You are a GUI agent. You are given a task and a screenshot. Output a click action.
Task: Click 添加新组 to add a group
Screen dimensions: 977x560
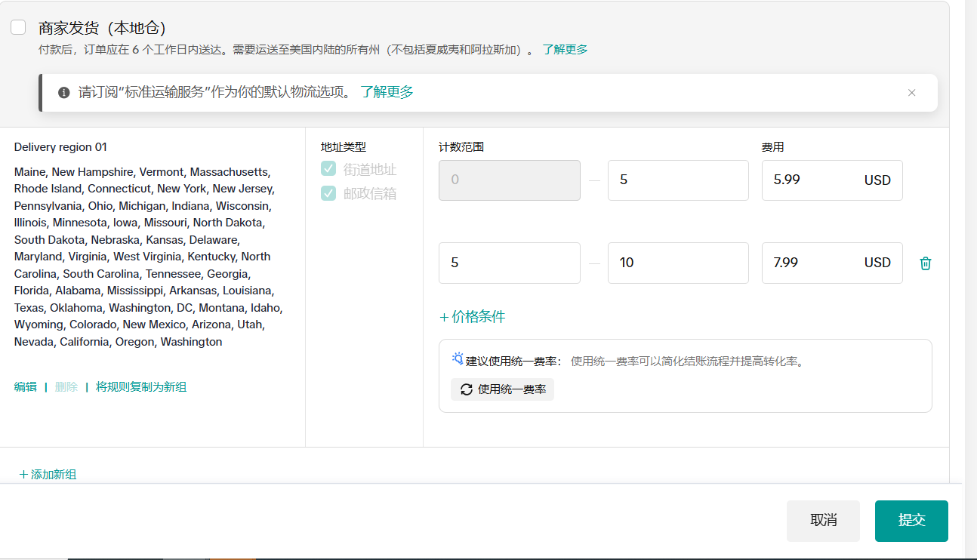(48, 475)
